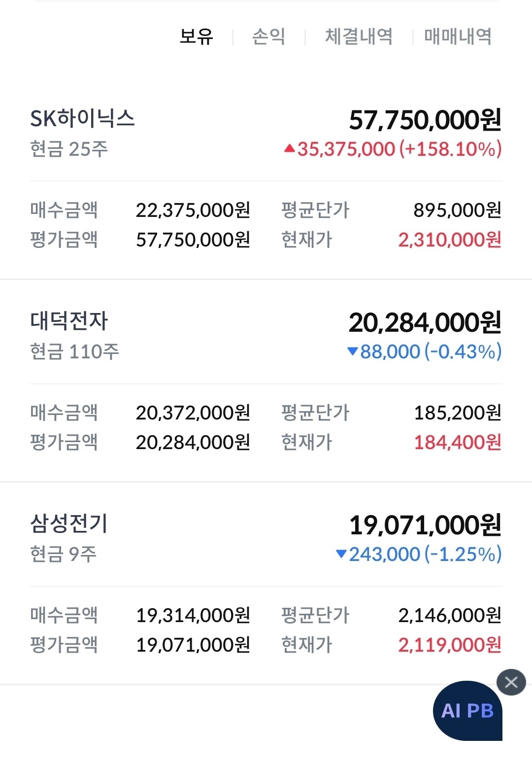The image size is (532, 768).
Task: Tap the red gain 35,375,000 (+158.10%)
Action: pos(393,149)
